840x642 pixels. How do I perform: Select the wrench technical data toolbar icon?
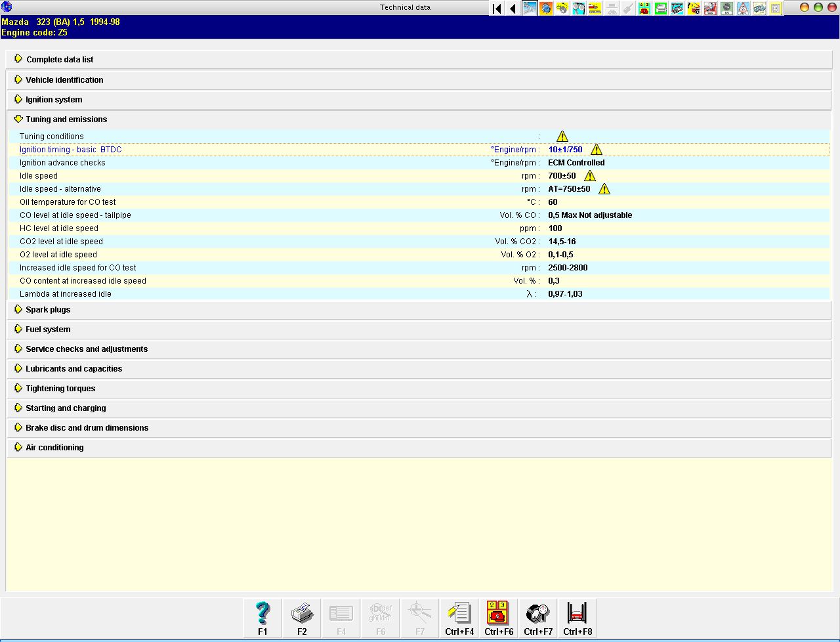pyautogui.click(x=530, y=9)
